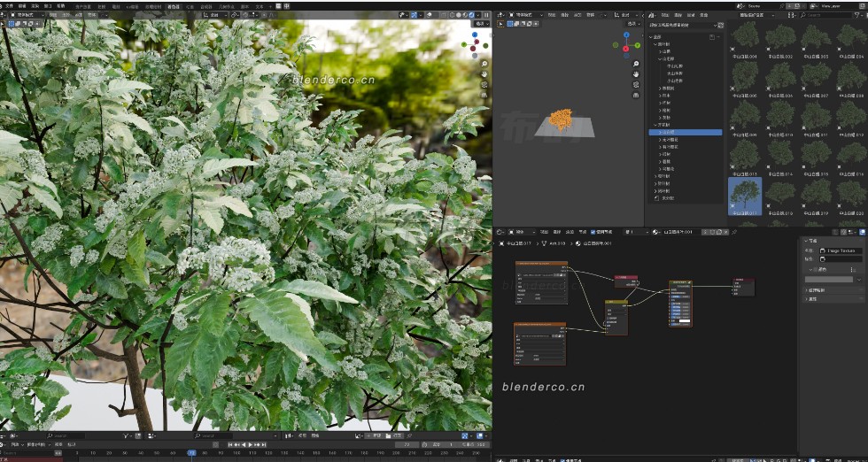Toggle custom color checkbox in node sidebar
The width and height of the screenshot is (868, 462).
[x=816, y=269]
